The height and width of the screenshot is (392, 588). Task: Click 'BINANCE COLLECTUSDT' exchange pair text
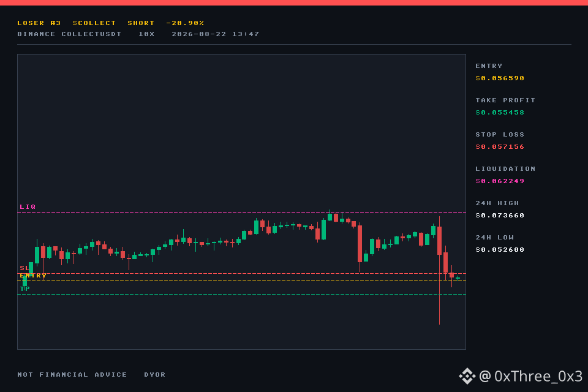(69, 34)
